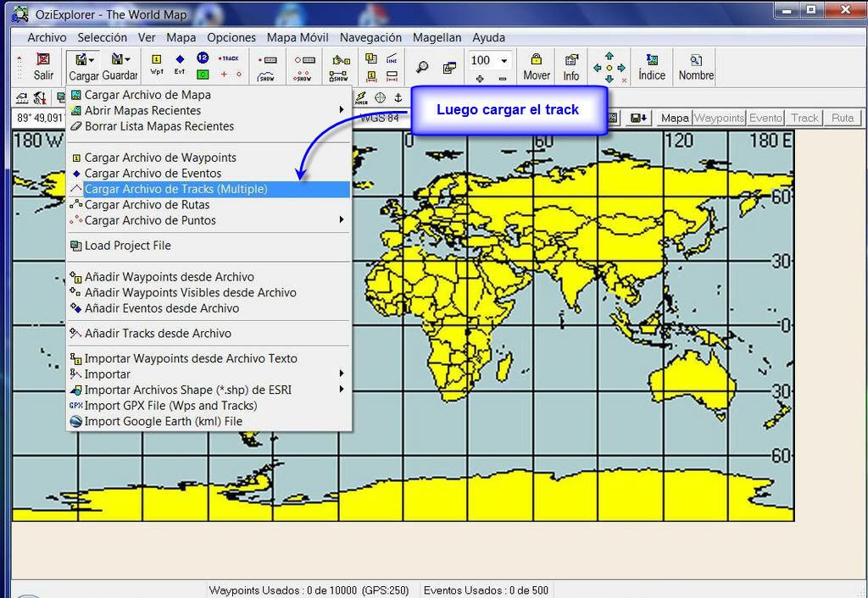868x598 pixels.
Task: Click the Mapa tab button
Action: 674,118
